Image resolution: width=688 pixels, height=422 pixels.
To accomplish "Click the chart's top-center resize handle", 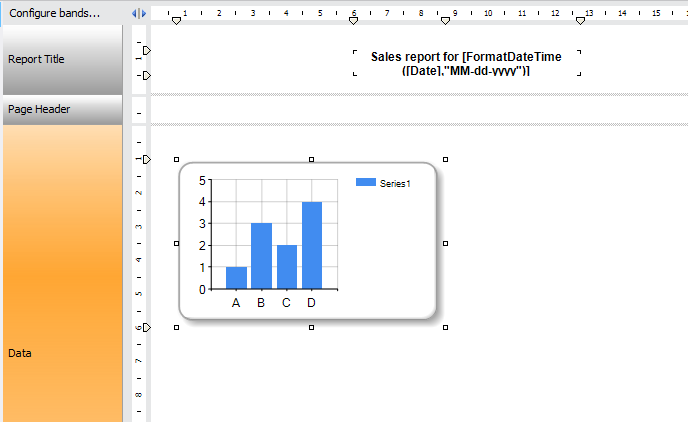I will 312,160.
